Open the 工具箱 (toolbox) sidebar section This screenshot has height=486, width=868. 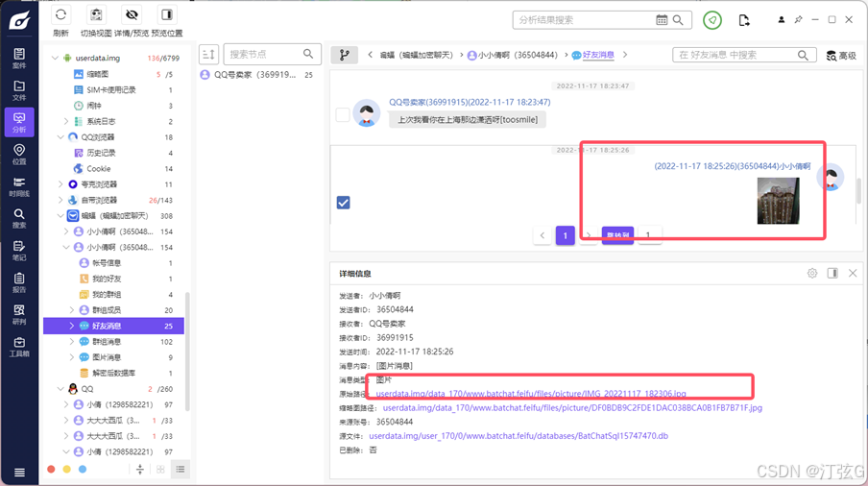pos(19,347)
